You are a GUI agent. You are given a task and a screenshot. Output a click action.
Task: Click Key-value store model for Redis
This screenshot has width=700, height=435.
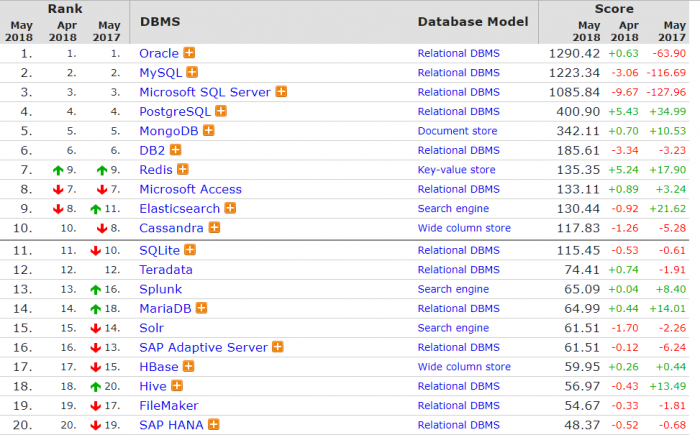click(x=457, y=170)
